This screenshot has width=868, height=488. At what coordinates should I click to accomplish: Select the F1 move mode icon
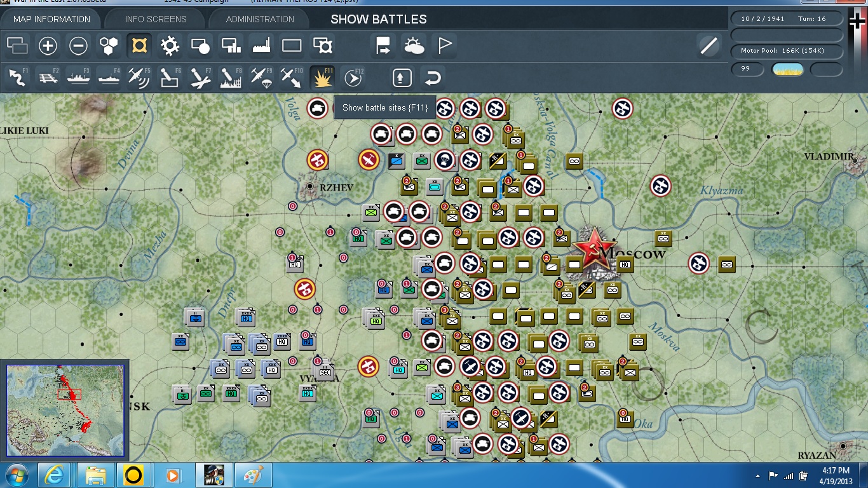18,77
